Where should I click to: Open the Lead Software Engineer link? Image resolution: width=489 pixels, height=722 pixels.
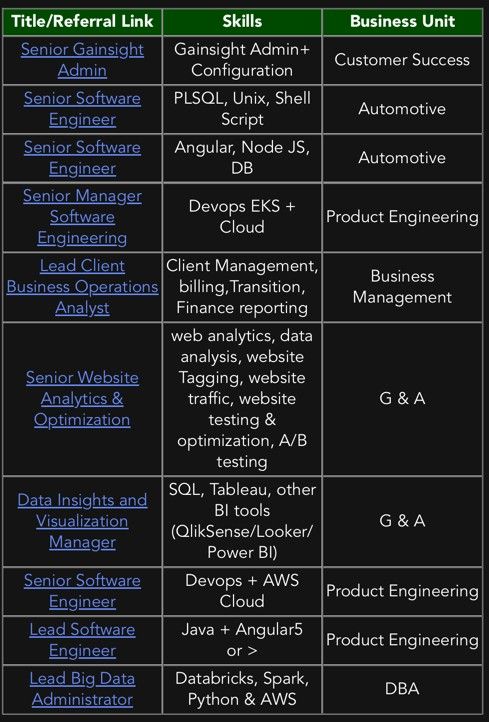82,640
